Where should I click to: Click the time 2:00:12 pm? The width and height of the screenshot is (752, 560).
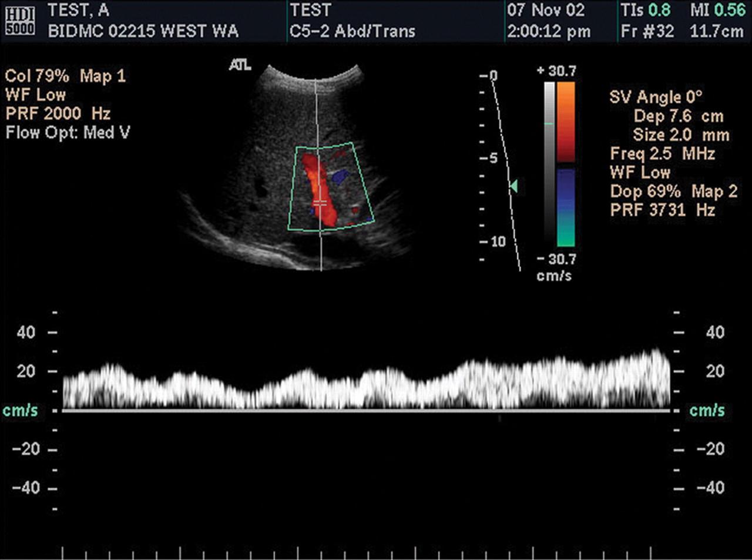point(549,31)
